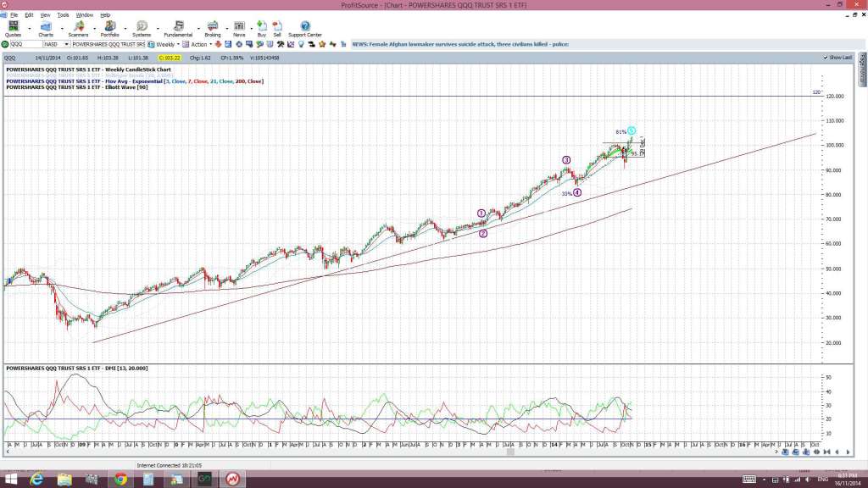Click the Windows Start button
The width and height of the screenshot is (868, 488).
10,480
